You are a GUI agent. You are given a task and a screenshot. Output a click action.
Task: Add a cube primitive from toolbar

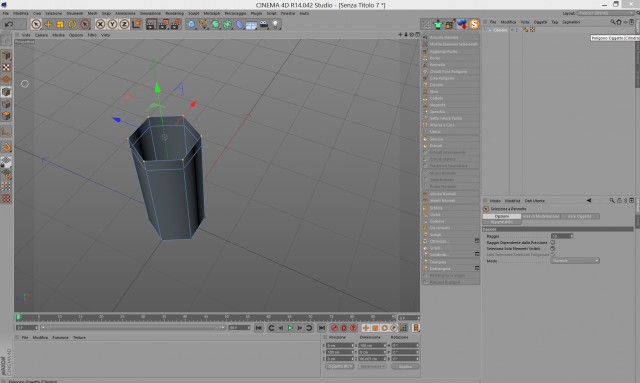click(191, 24)
